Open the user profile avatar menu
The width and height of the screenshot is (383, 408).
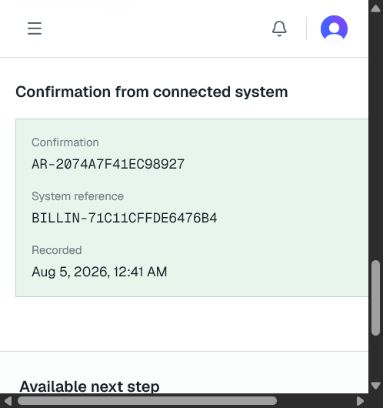click(334, 29)
